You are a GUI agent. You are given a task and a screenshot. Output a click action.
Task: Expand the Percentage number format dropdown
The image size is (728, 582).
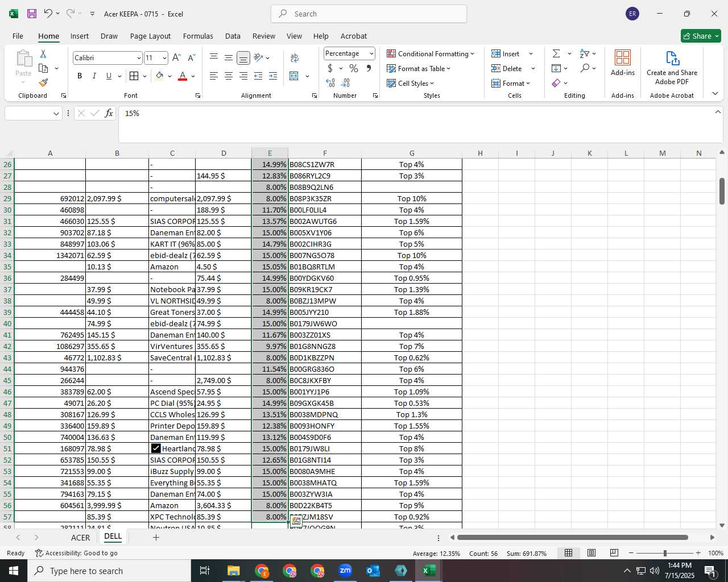371,53
